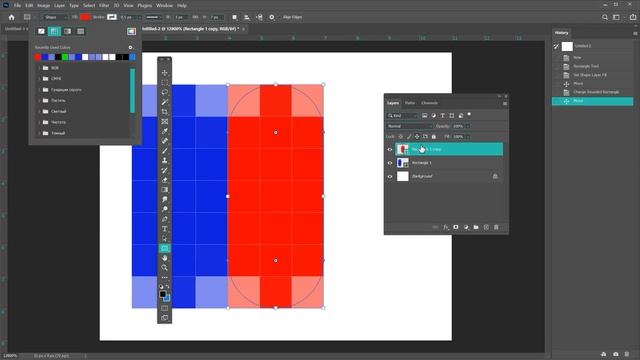Open the stroke type dropdown
The image size is (640, 360).
153,17
